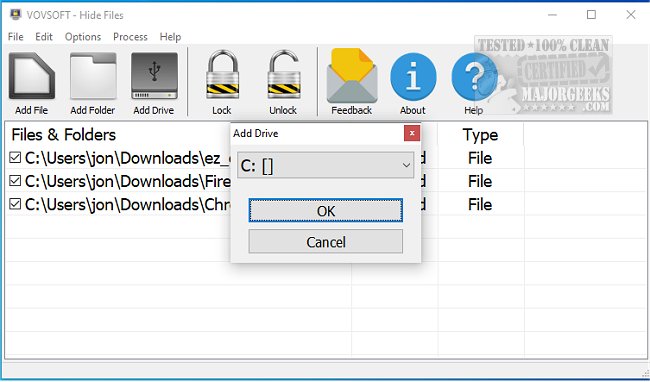The image size is (650, 382).
Task: Click the Type column header
Action: (x=480, y=135)
